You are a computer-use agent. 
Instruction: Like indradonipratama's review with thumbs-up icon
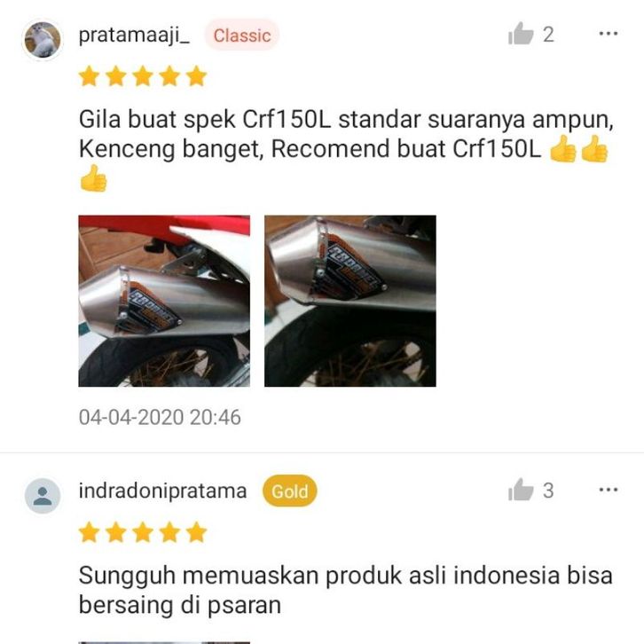[x=521, y=490]
